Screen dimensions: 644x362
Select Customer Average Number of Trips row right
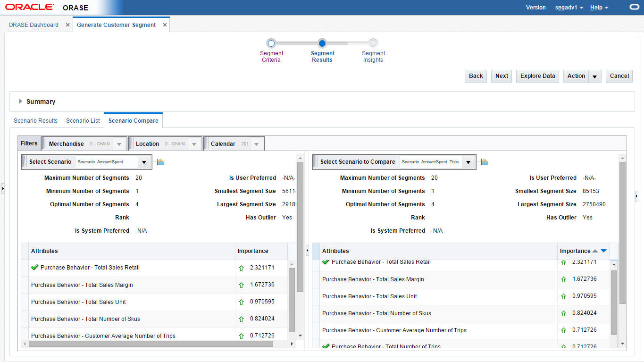point(461,330)
